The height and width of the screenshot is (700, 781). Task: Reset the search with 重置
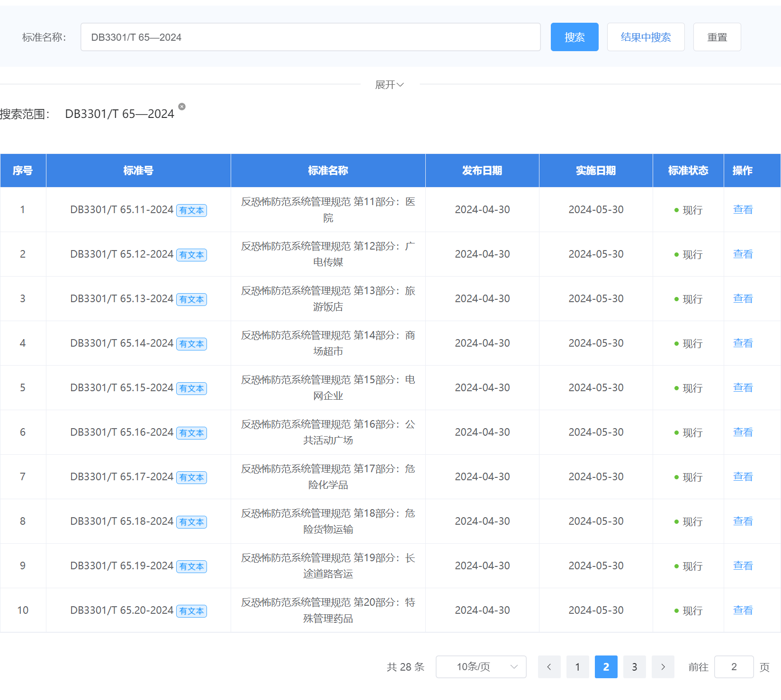717,37
